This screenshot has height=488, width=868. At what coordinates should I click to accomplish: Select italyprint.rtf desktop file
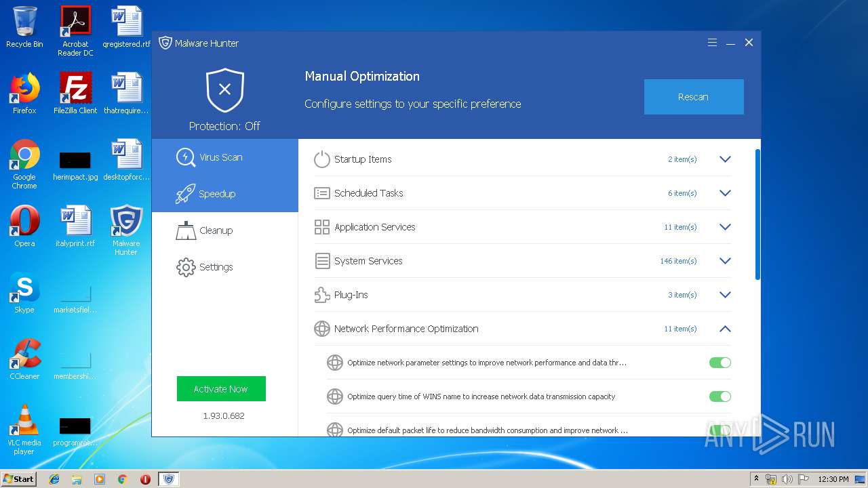click(x=75, y=226)
